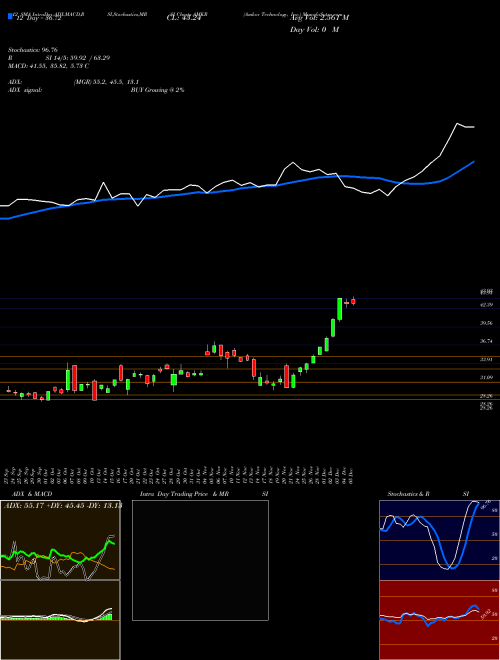Click the last red candlestick at chart end
This screenshot has width=500, height=660.
click(354, 301)
